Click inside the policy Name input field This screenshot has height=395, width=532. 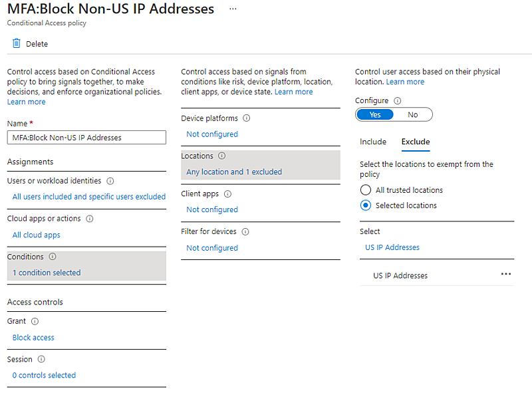[x=86, y=138]
